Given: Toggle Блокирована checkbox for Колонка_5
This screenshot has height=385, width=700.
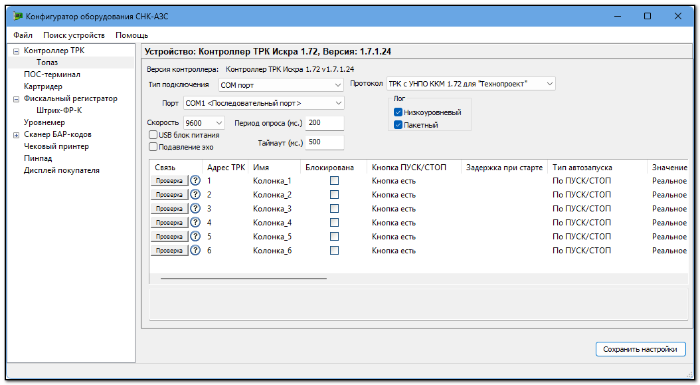Looking at the screenshot, I should (x=334, y=236).
